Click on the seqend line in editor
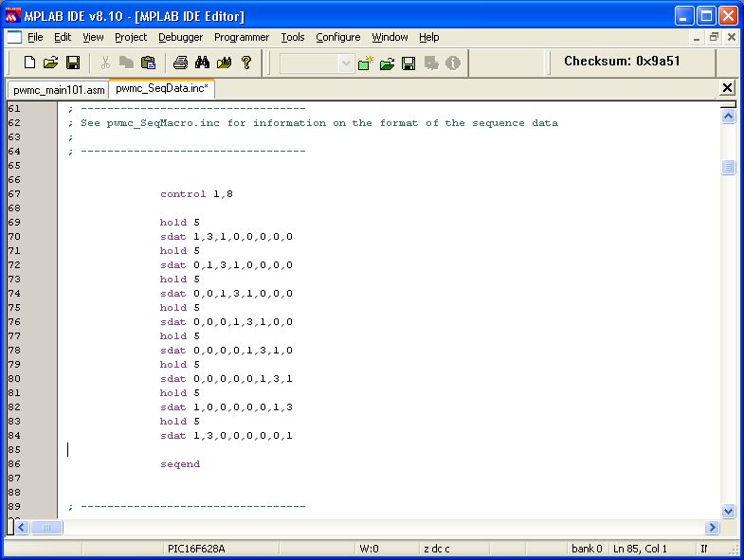Image resolution: width=744 pixels, height=560 pixels. click(180, 464)
